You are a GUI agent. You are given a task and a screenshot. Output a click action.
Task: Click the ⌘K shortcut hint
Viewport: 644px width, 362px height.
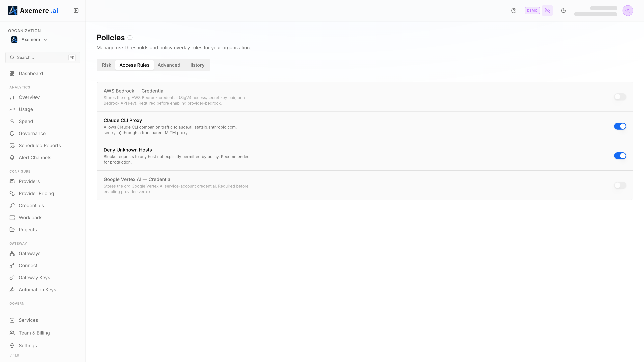(72, 57)
